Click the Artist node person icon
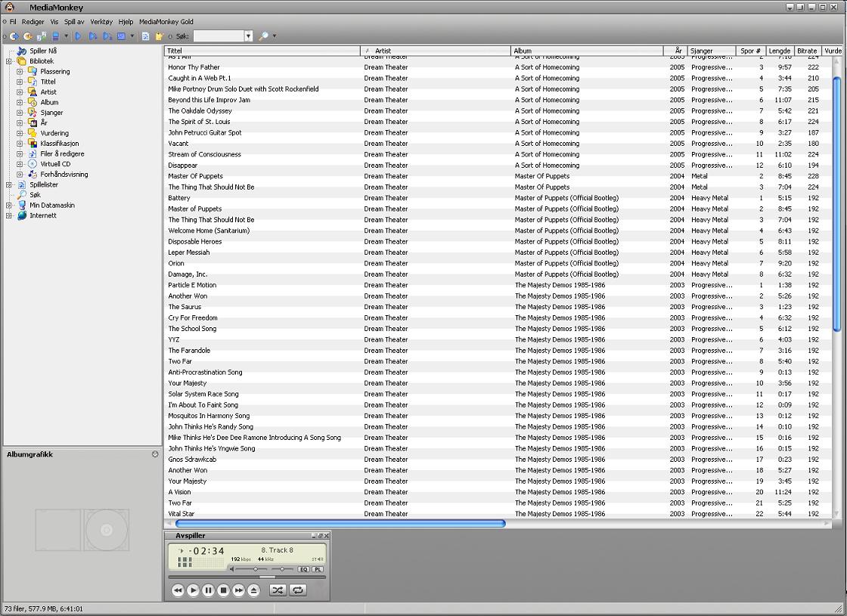The width and height of the screenshot is (847, 616). point(33,91)
